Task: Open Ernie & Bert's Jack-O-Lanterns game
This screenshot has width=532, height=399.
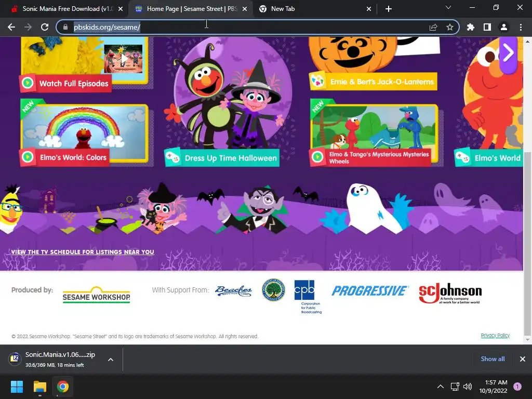Action: [373, 82]
